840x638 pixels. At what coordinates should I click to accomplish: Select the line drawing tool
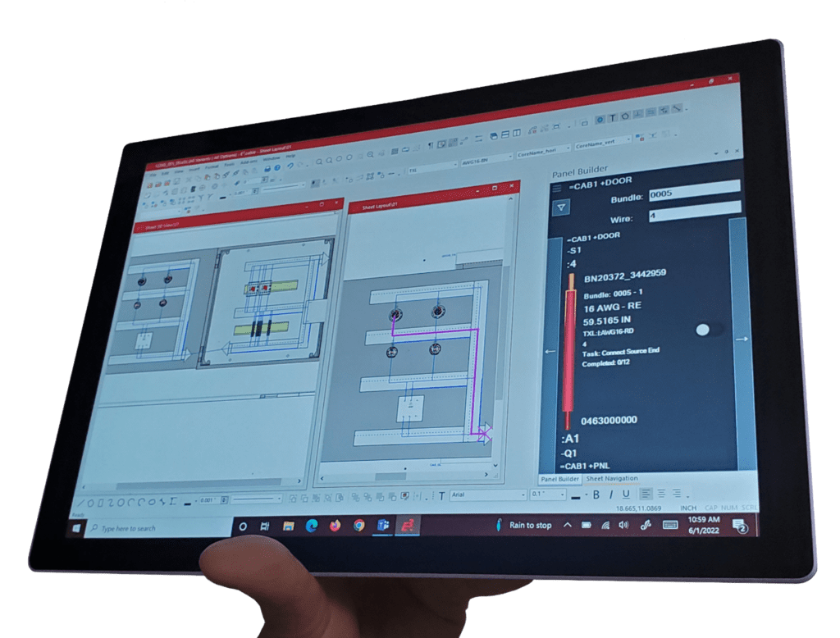81,503
